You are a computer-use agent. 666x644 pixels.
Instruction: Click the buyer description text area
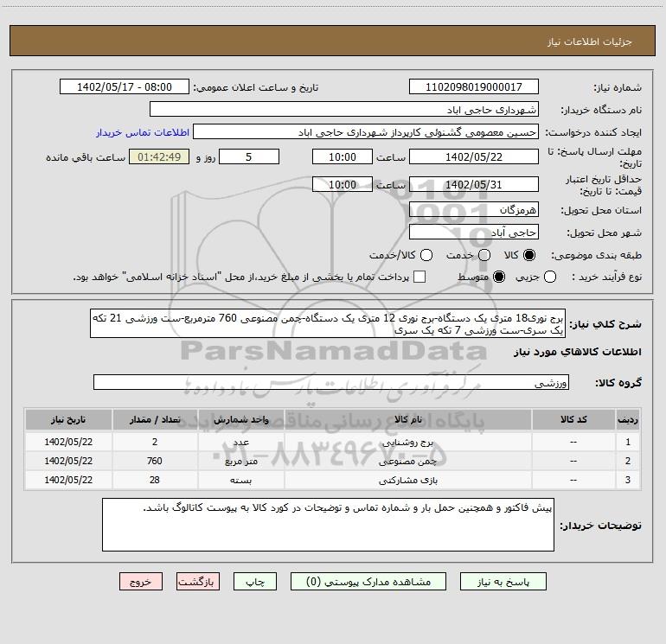pos(328,525)
